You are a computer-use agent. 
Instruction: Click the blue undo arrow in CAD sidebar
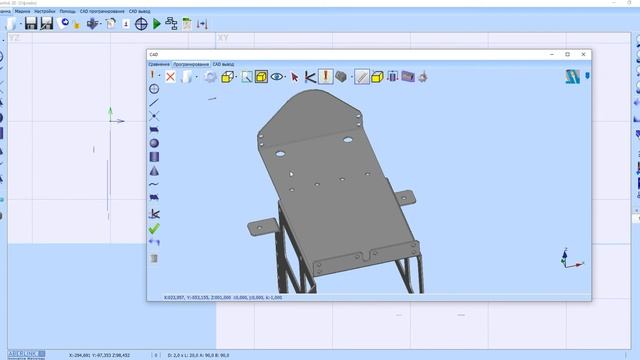tap(154, 242)
